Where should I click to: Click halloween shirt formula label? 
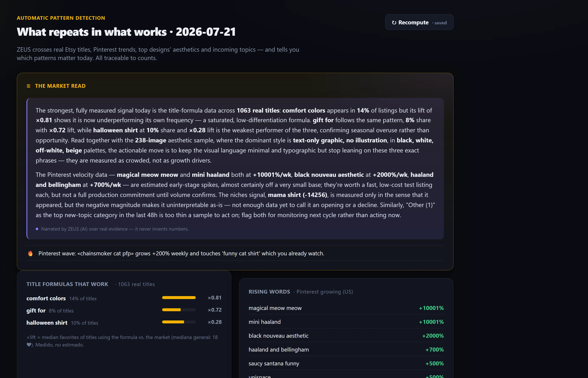[47, 323]
